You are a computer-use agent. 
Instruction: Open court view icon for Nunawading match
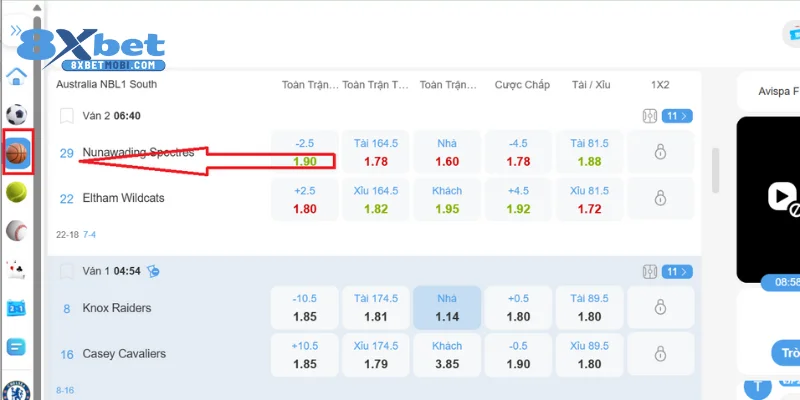649,116
